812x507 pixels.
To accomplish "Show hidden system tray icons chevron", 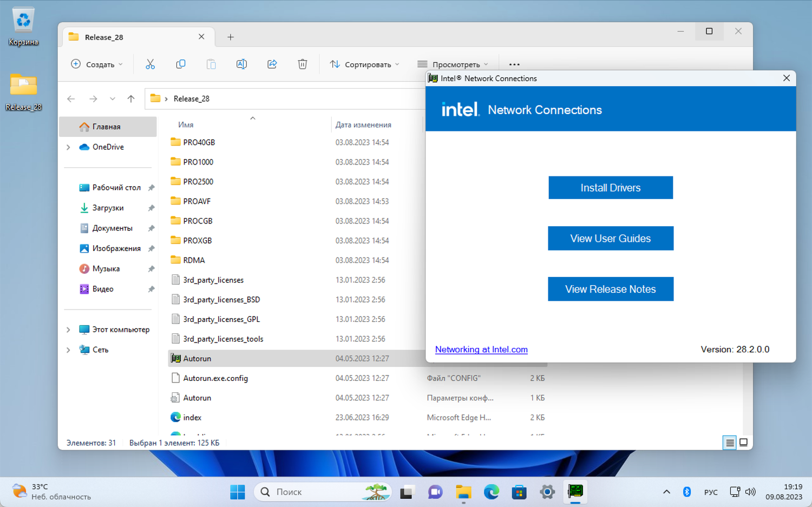I will click(x=666, y=492).
